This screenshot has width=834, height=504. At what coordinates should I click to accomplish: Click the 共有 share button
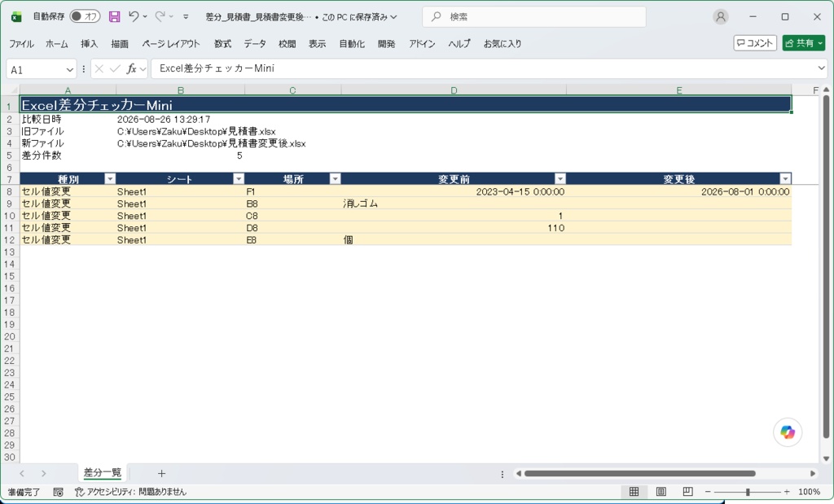(803, 43)
